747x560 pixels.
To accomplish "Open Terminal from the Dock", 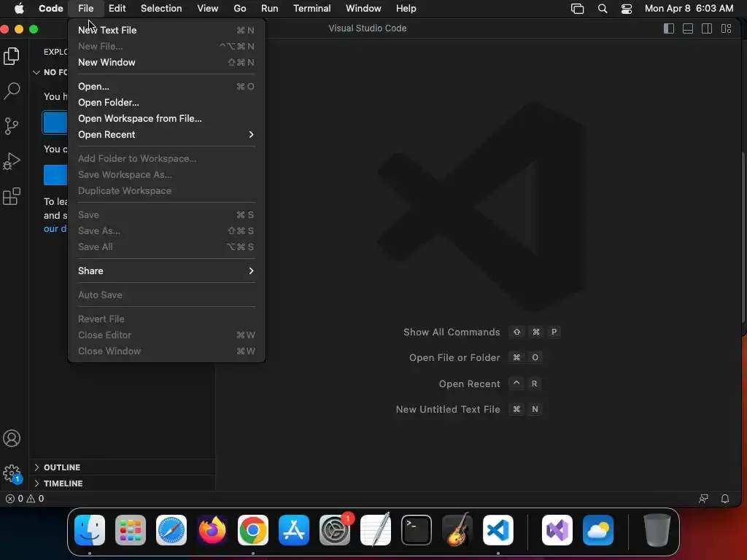I will [417, 530].
